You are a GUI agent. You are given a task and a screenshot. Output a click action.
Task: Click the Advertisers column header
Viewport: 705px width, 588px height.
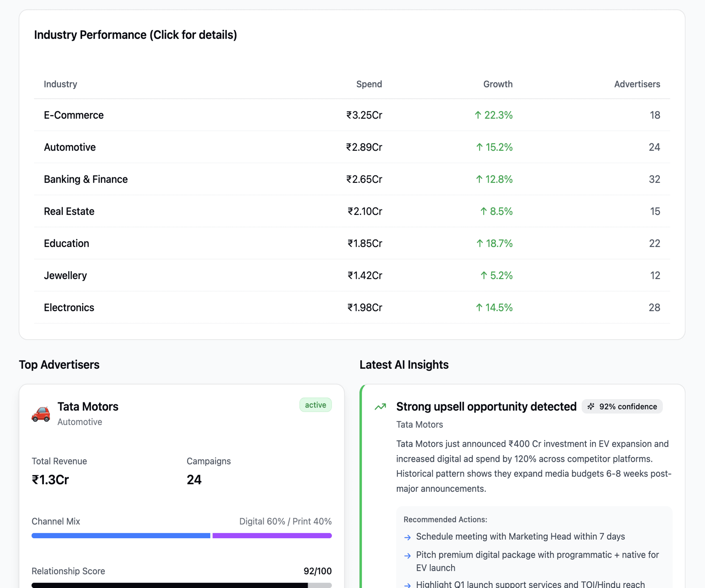637,84
